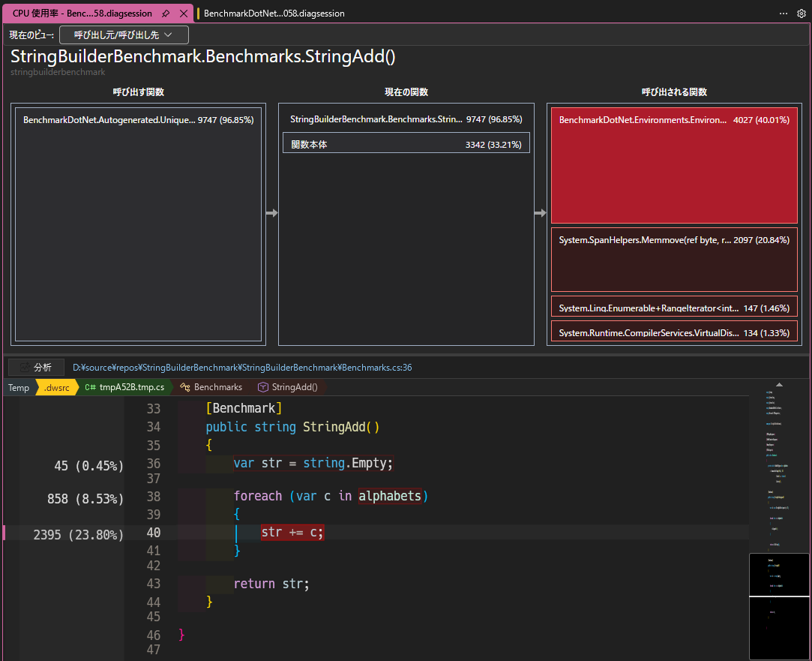The height and width of the screenshot is (661, 812).
Task: Click the analysis icon beside 分析
Action: (24, 368)
